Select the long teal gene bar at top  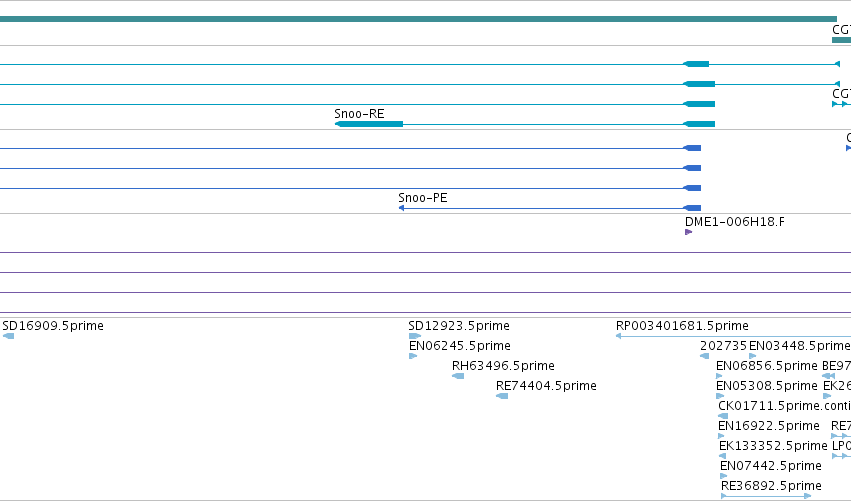coord(418,19)
